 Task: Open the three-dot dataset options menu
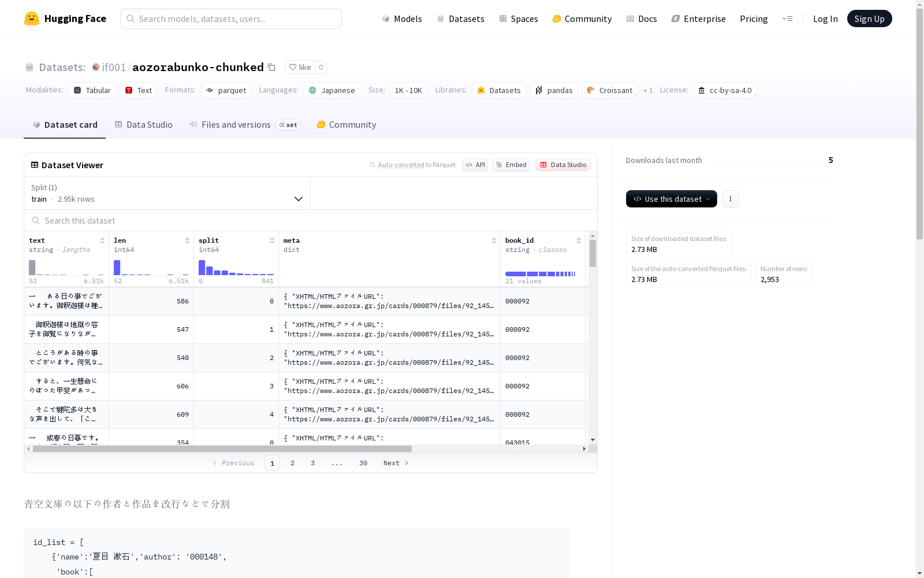click(x=731, y=199)
